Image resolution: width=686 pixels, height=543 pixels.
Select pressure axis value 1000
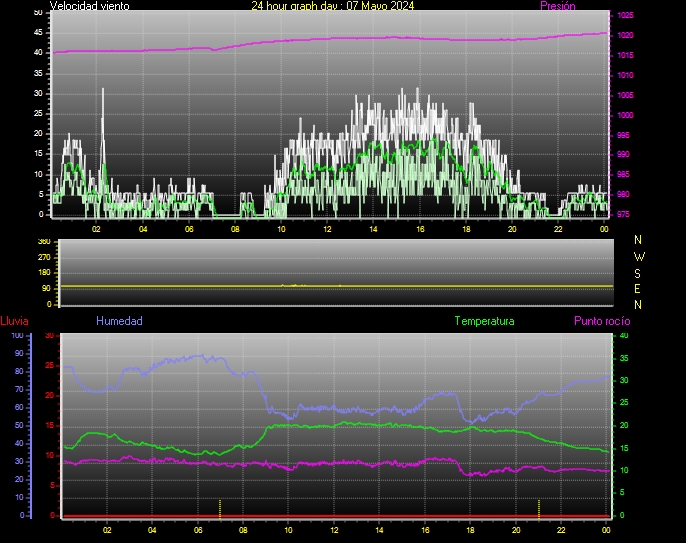click(625, 115)
